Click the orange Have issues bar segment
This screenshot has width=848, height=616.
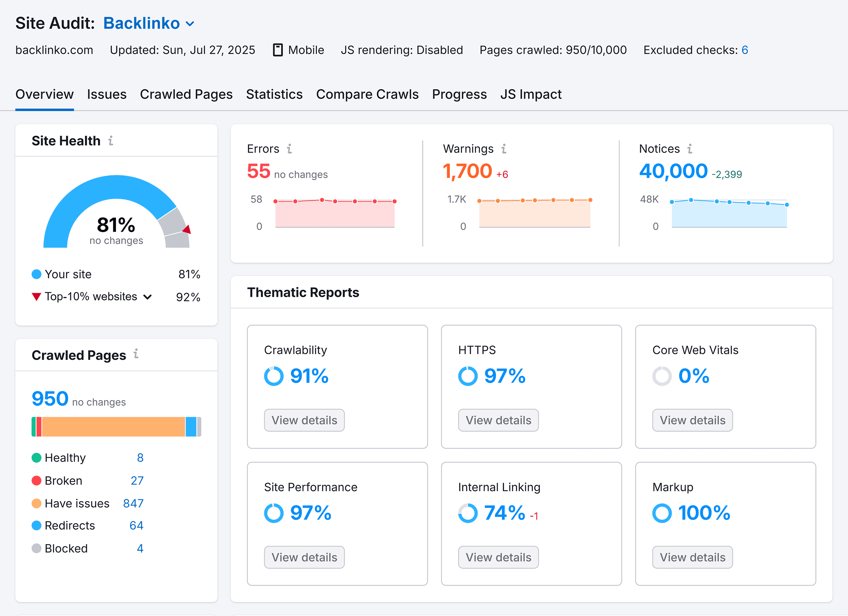click(x=114, y=427)
